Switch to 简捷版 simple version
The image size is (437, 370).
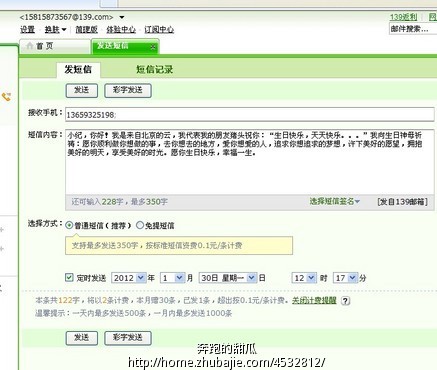pos(86,30)
